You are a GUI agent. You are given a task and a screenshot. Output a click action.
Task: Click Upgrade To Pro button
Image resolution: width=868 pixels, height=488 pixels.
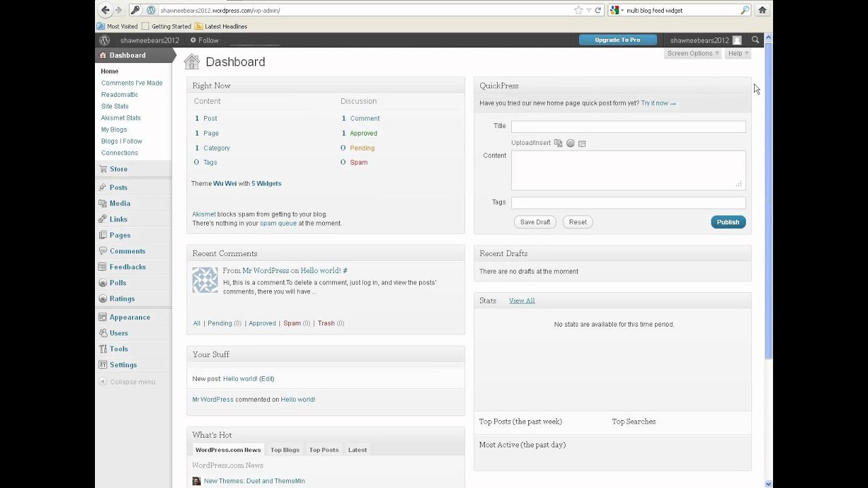pos(618,40)
